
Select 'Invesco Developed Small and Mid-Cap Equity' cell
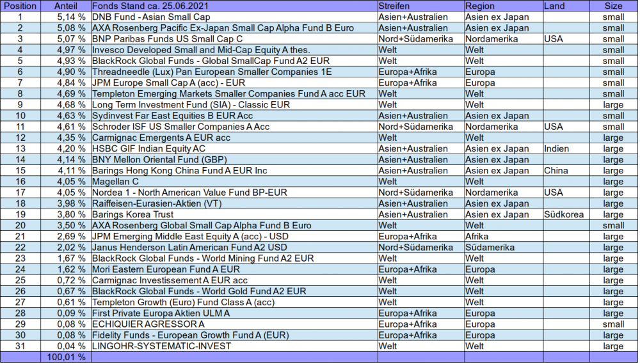coord(234,50)
